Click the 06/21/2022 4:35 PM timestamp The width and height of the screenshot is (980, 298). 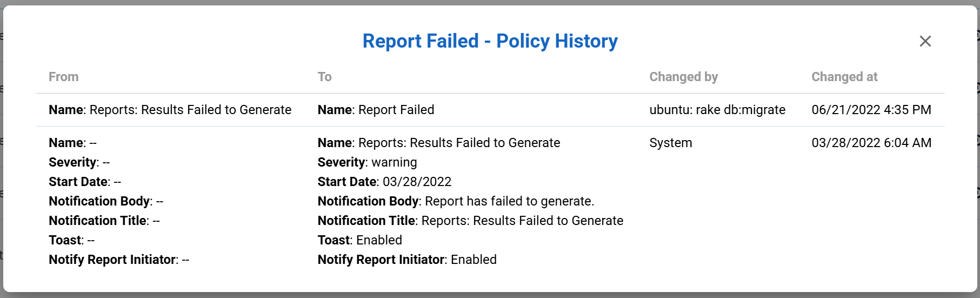871,110
